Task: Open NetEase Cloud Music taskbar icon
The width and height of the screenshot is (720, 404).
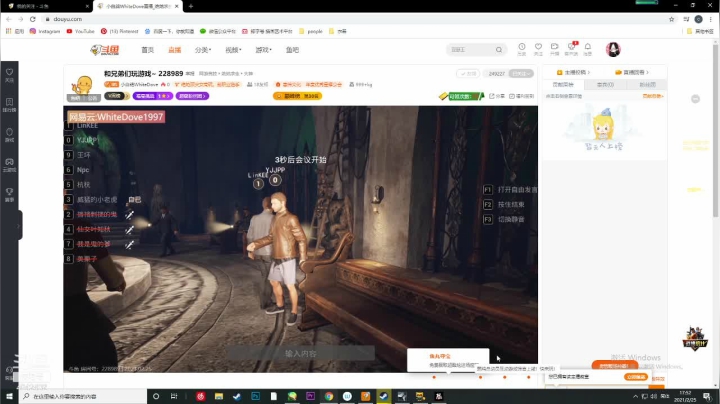Action: pos(200,396)
